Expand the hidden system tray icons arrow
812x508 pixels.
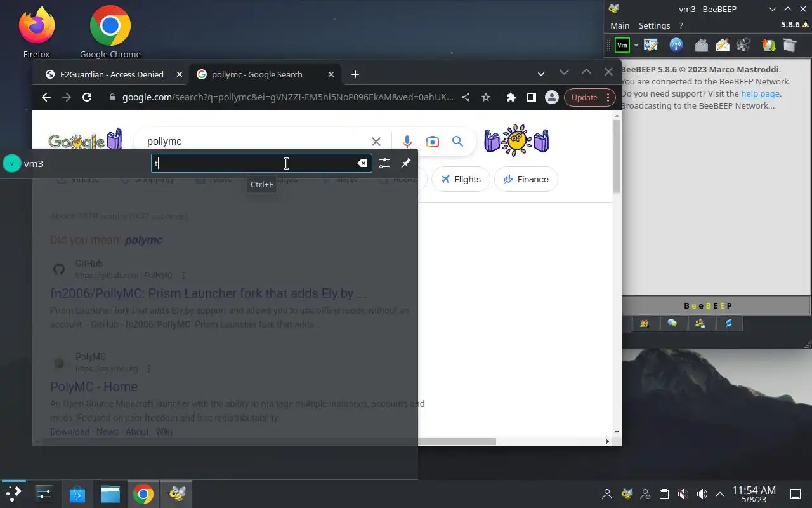(x=720, y=494)
